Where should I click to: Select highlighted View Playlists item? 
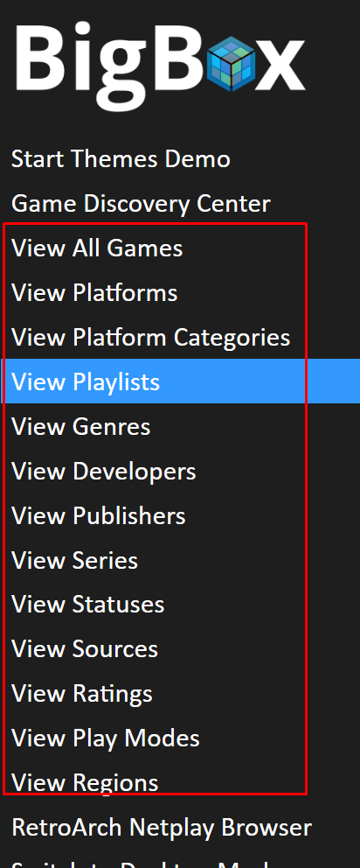[x=180, y=381]
